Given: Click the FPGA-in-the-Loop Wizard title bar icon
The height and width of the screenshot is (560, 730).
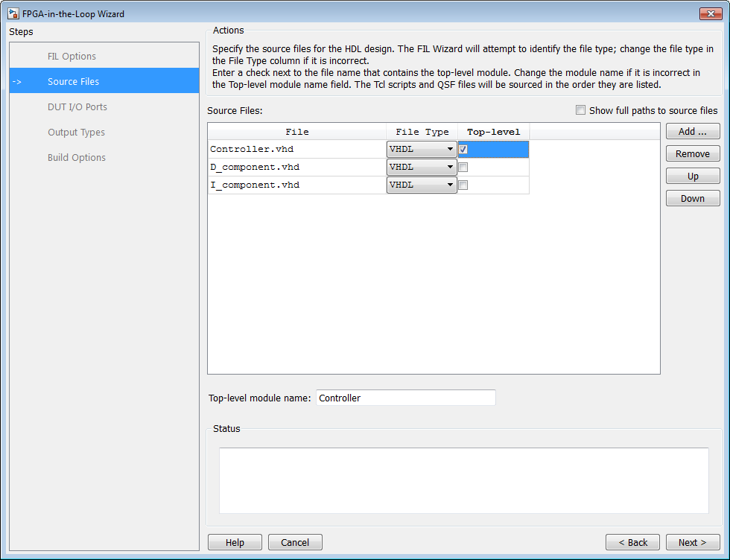Looking at the screenshot, I should pos(13,13).
